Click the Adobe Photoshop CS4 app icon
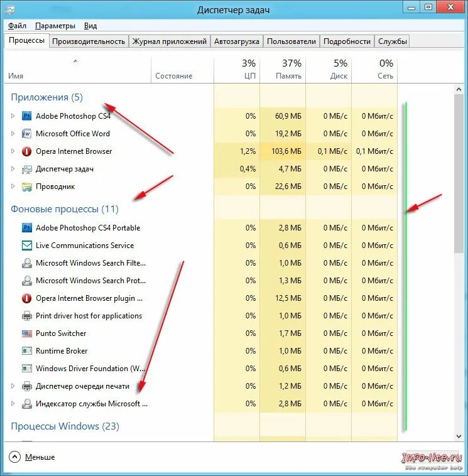Viewport: 468px width, 476px height. pyautogui.click(x=27, y=116)
